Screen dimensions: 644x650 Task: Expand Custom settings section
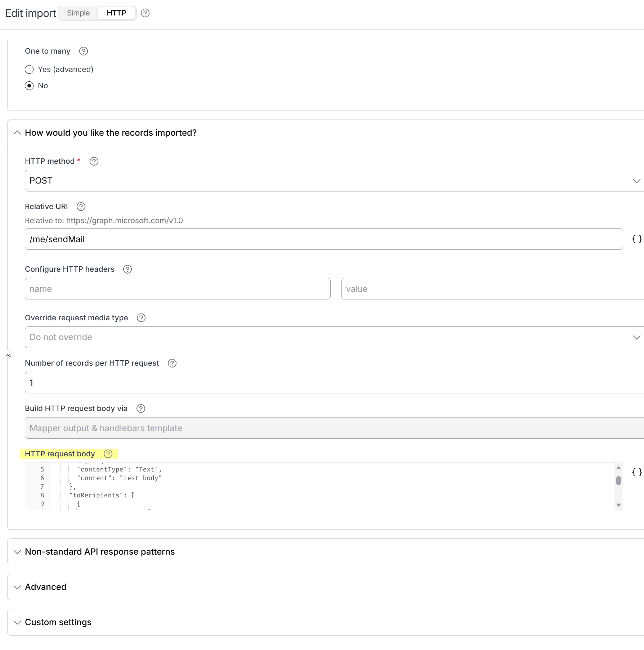click(58, 622)
